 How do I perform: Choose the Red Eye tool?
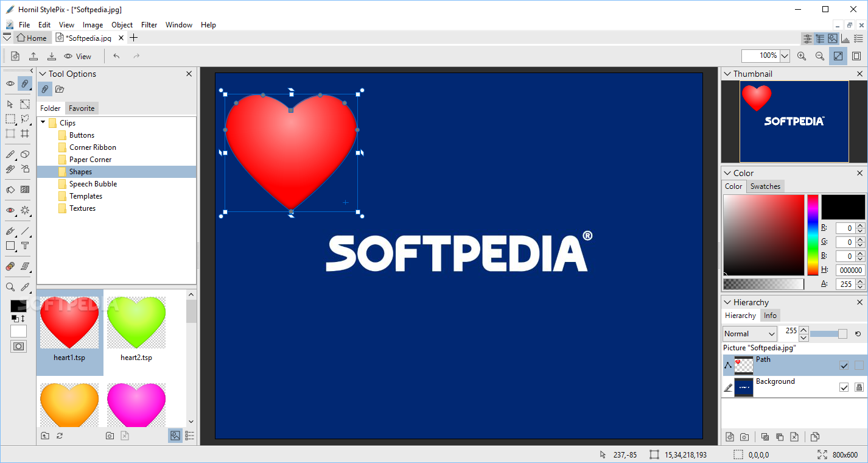[10, 210]
